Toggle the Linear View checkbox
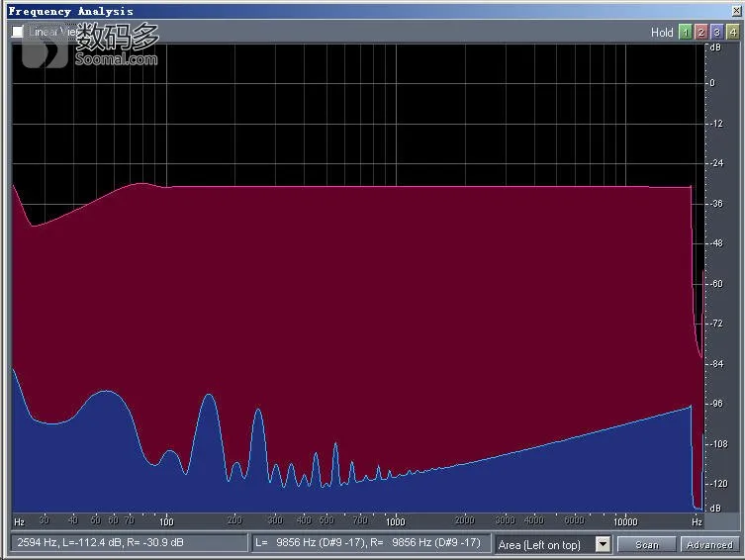 (18, 32)
